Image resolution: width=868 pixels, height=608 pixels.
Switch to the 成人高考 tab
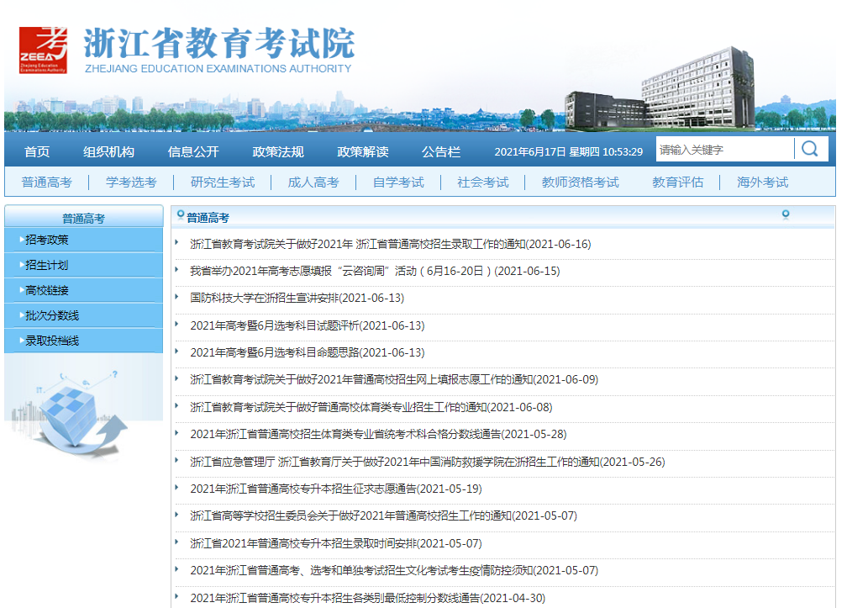(x=313, y=181)
